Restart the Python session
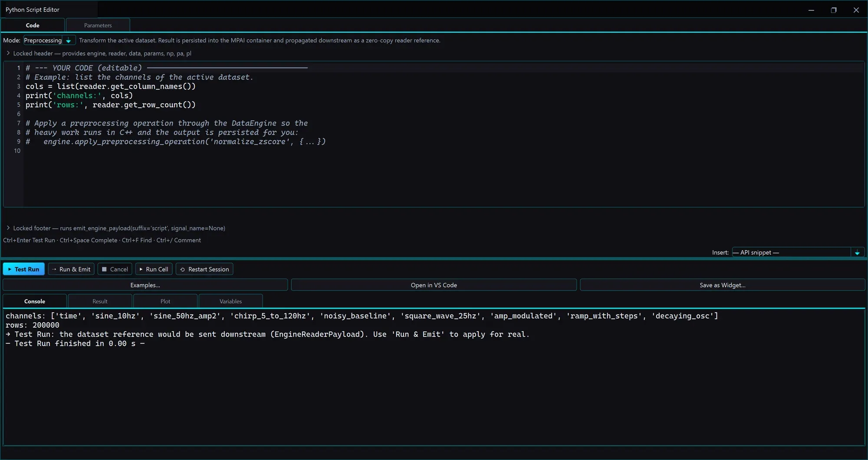 204,269
